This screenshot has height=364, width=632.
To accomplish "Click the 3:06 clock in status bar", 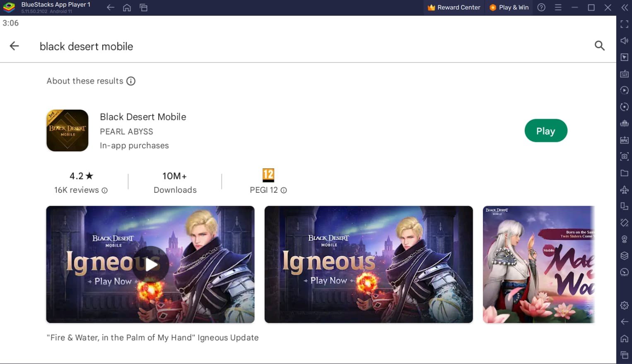I will [x=10, y=23].
